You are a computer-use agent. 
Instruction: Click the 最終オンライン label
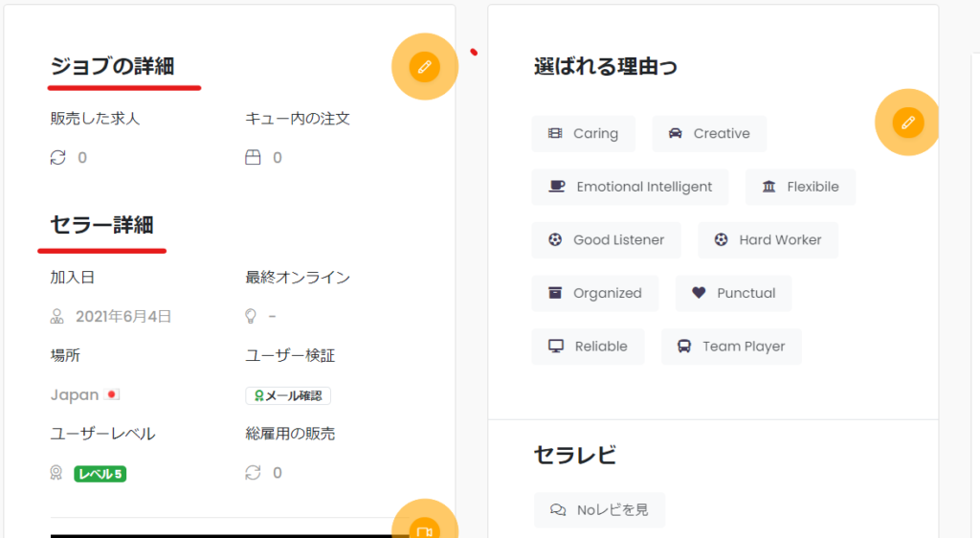pos(298,277)
